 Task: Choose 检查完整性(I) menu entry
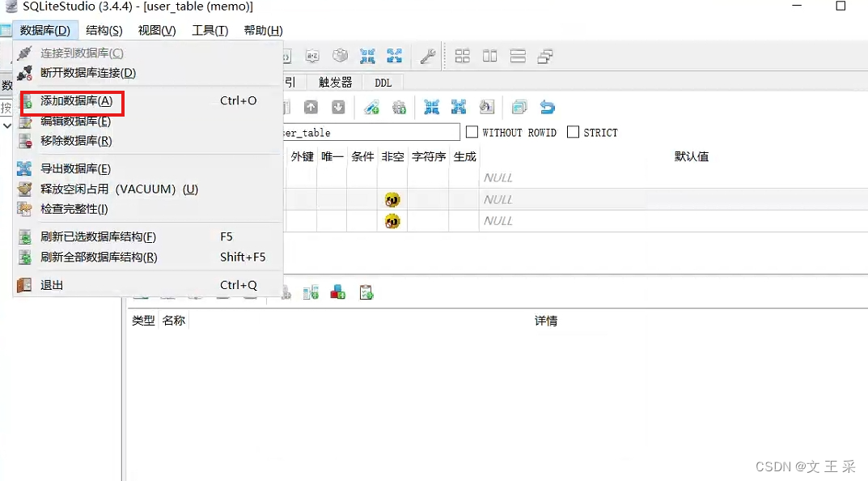pyautogui.click(x=148, y=210)
